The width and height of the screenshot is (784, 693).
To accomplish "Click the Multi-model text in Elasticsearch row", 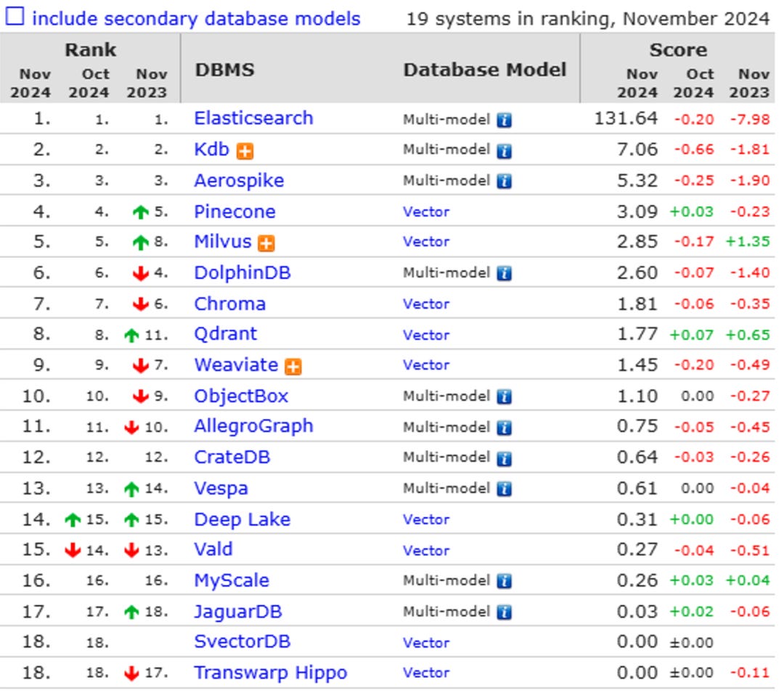I will pos(446,120).
